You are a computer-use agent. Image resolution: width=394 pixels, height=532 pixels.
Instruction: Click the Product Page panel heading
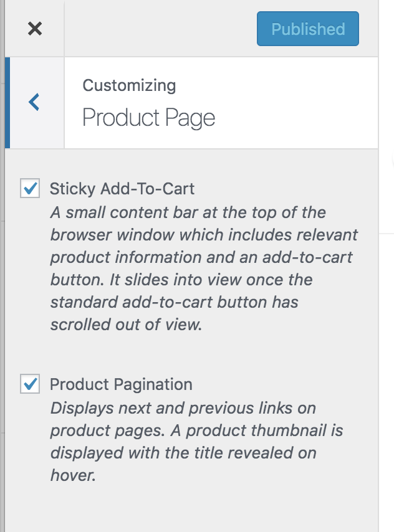150,116
